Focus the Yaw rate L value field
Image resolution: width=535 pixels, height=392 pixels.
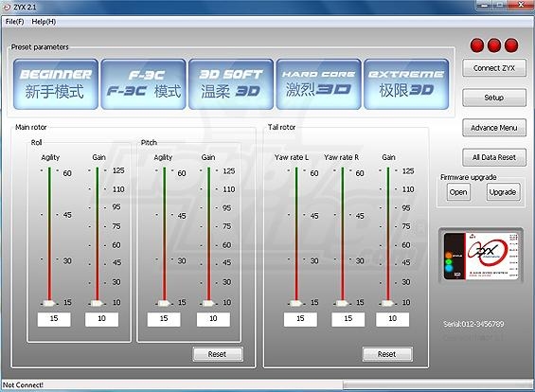click(300, 319)
